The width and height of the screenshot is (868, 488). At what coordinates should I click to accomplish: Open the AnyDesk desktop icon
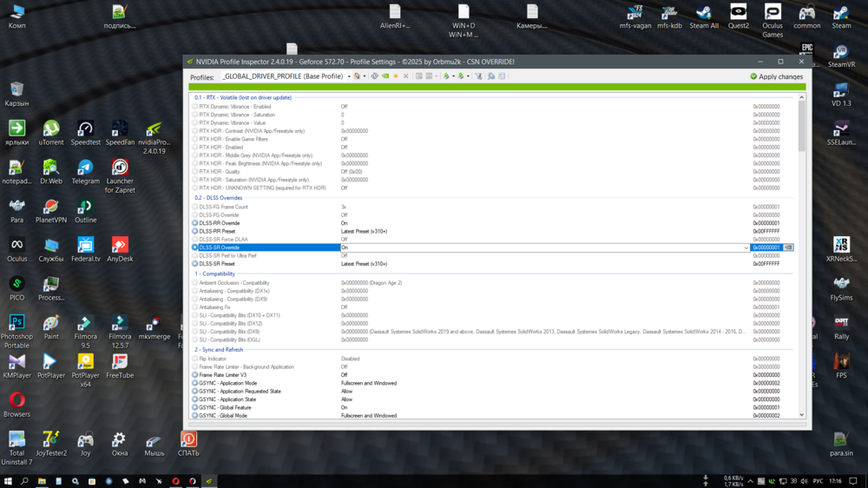tap(120, 249)
